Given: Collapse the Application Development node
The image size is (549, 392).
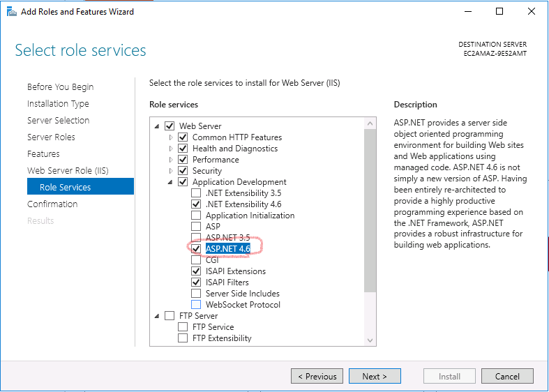Looking at the screenshot, I should pos(170,182).
